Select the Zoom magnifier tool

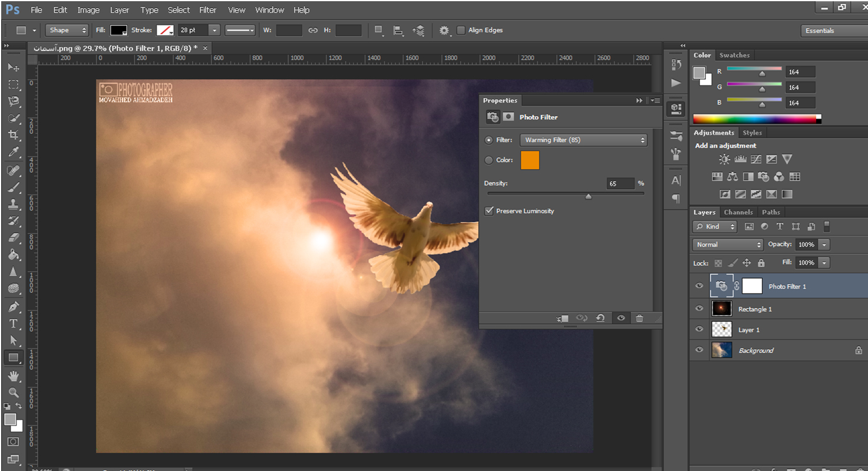click(x=13, y=392)
